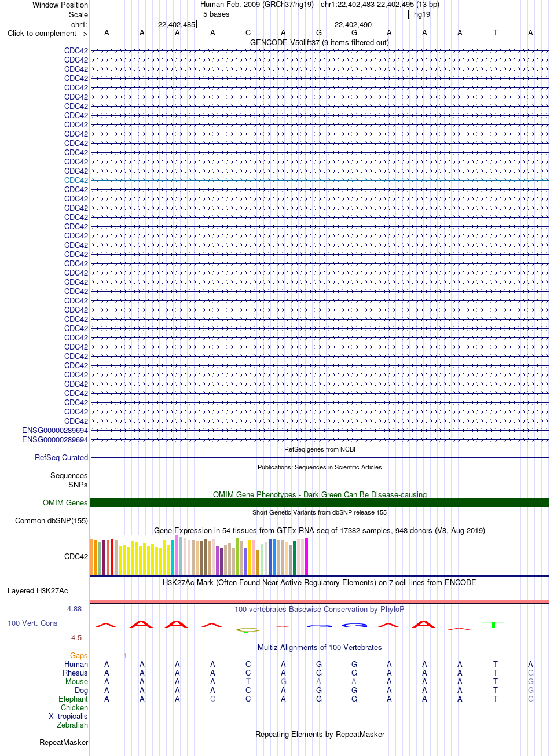Image resolution: width=550 pixels, height=756 pixels.
Task: Click the 4.88 upper PhyloP scale value
Action: click(x=76, y=609)
